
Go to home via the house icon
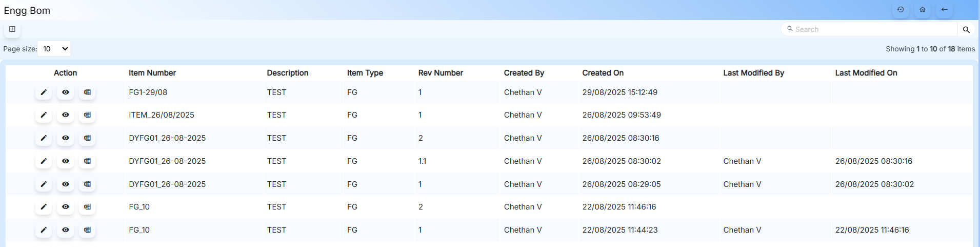(x=923, y=10)
